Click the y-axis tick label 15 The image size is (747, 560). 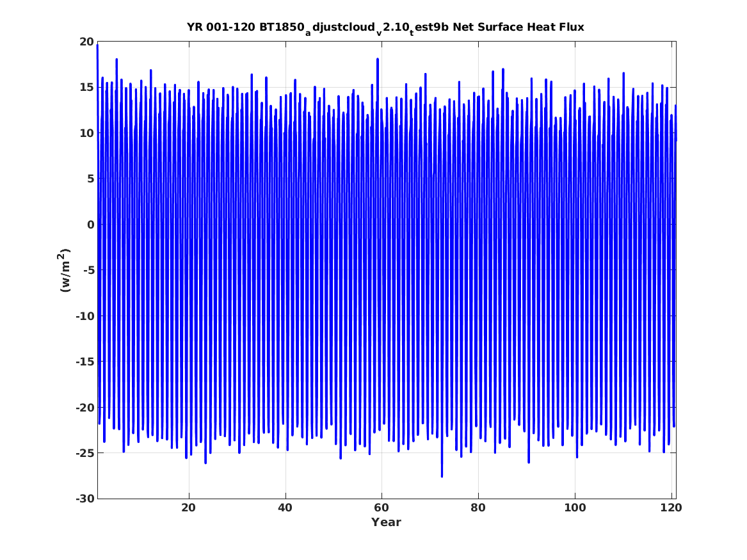click(86, 88)
